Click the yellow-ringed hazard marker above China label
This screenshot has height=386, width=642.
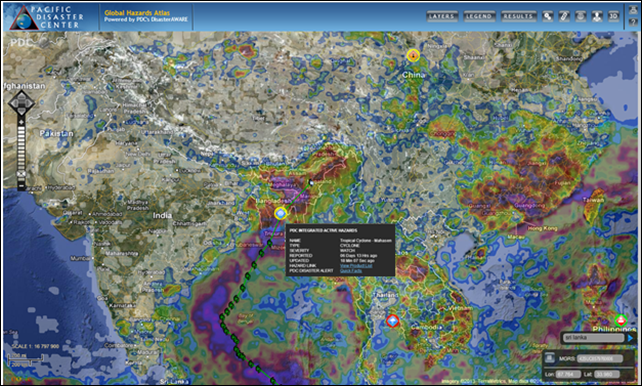(x=413, y=55)
